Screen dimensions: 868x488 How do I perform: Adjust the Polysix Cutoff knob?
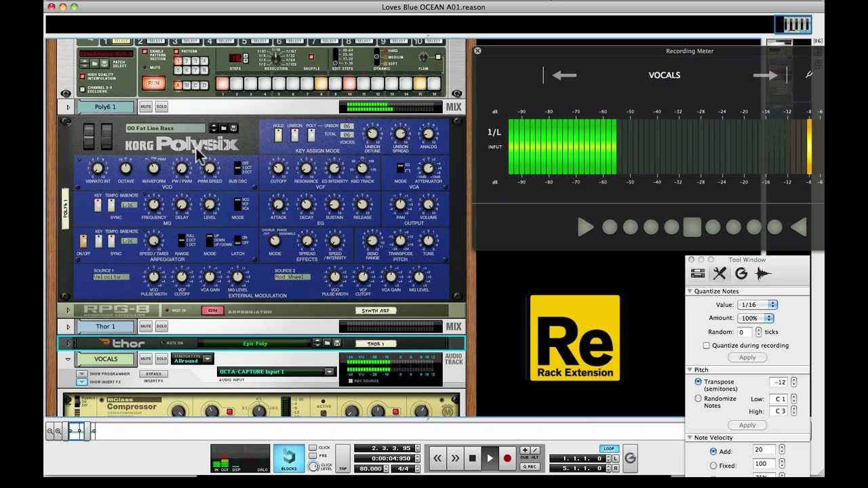278,168
